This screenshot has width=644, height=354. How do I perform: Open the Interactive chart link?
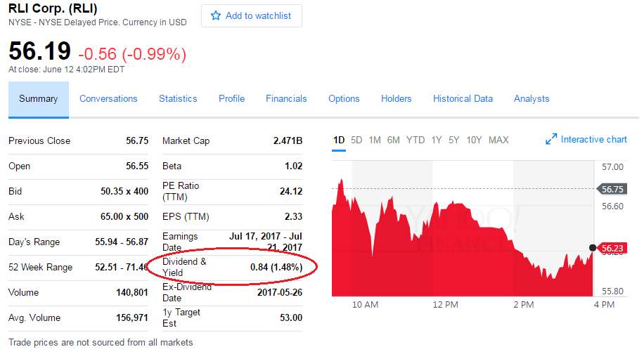tap(593, 140)
